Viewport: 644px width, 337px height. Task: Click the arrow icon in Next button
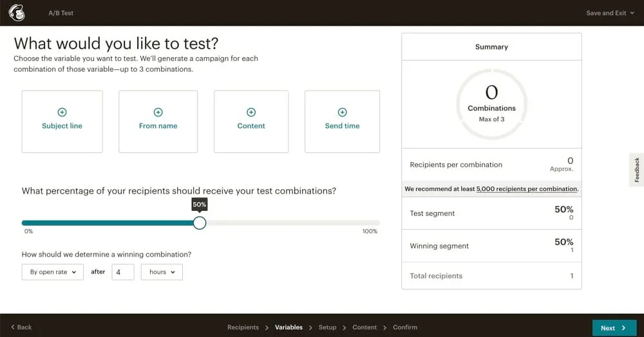click(x=623, y=328)
